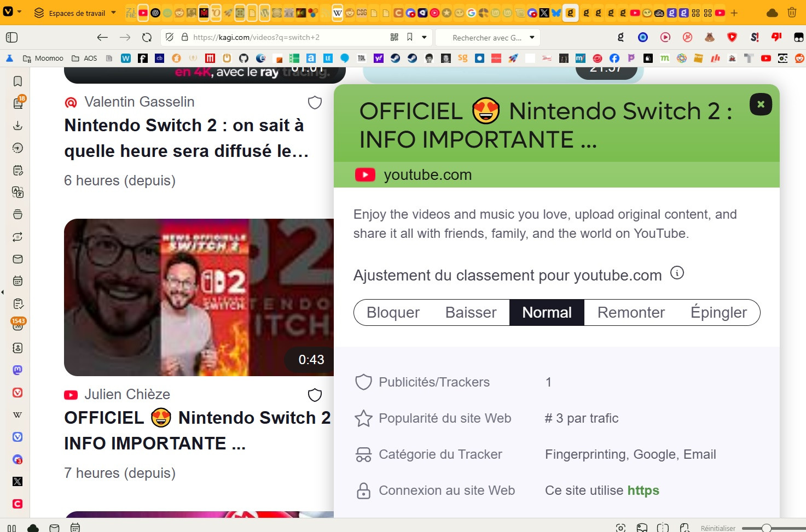Set youtube.com ranking to Bloquer
The height and width of the screenshot is (532, 806).
[393, 313]
